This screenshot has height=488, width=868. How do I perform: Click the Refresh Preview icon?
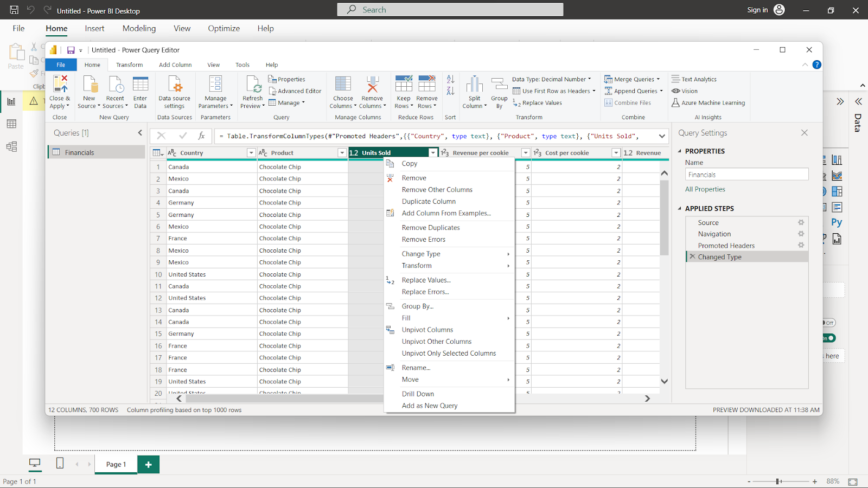pos(253,84)
